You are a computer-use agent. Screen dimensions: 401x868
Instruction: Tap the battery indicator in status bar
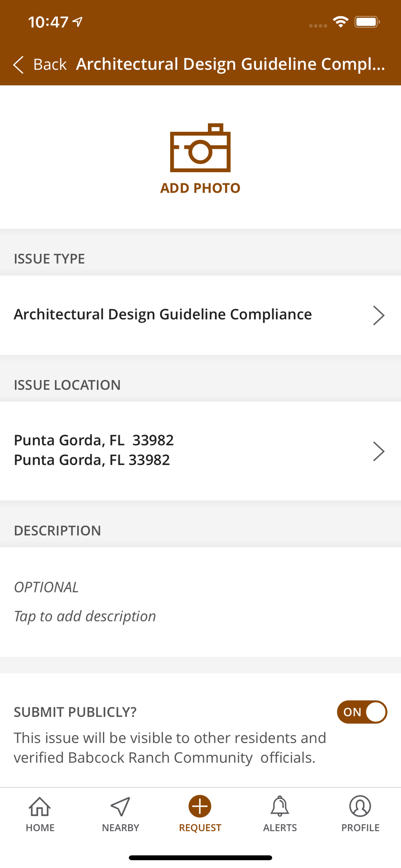pyautogui.click(x=367, y=22)
